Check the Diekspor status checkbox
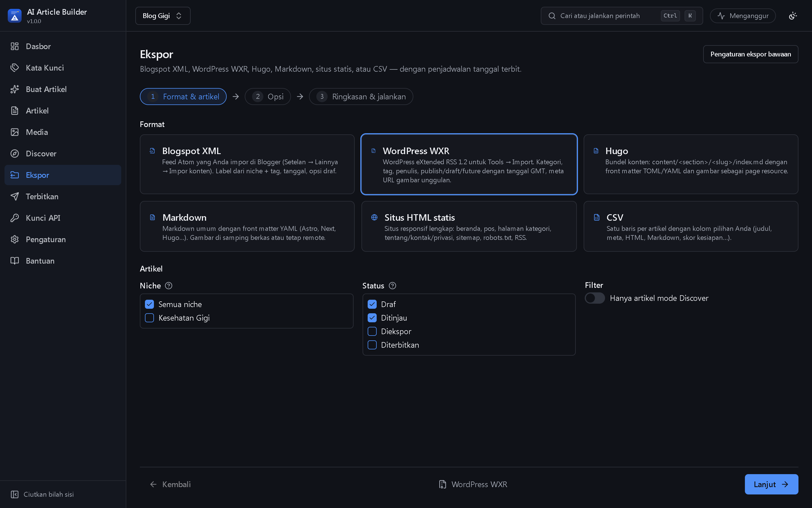Screen dimensions: 812x508 point(372,331)
